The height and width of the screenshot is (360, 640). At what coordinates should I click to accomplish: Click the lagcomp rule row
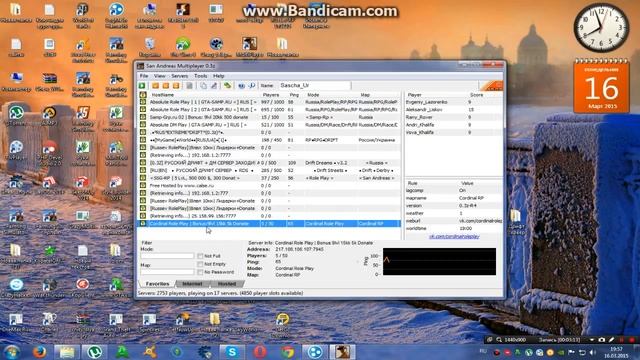click(x=454, y=190)
